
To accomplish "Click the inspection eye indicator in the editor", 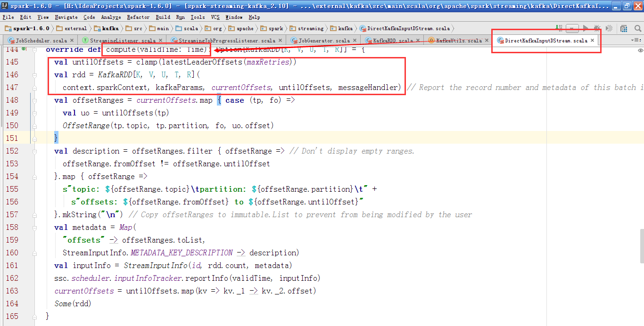I will coord(640,50).
